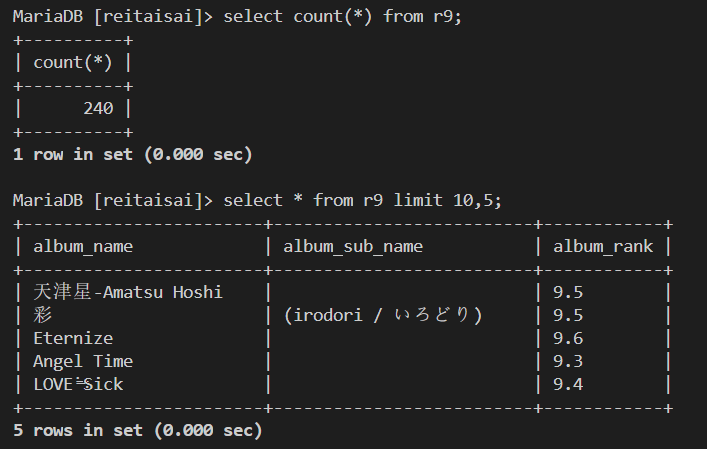The height and width of the screenshot is (449, 707).
Task: Click the (irodori / いろどり) sub name
Action: pos(383,315)
